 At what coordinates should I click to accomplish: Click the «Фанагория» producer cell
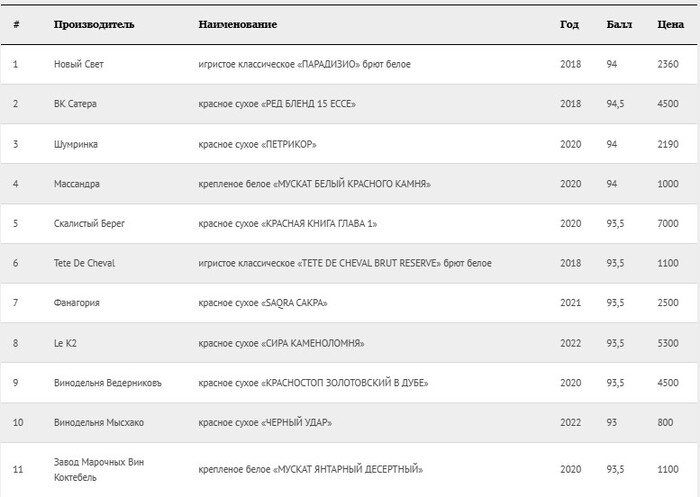point(77,303)
